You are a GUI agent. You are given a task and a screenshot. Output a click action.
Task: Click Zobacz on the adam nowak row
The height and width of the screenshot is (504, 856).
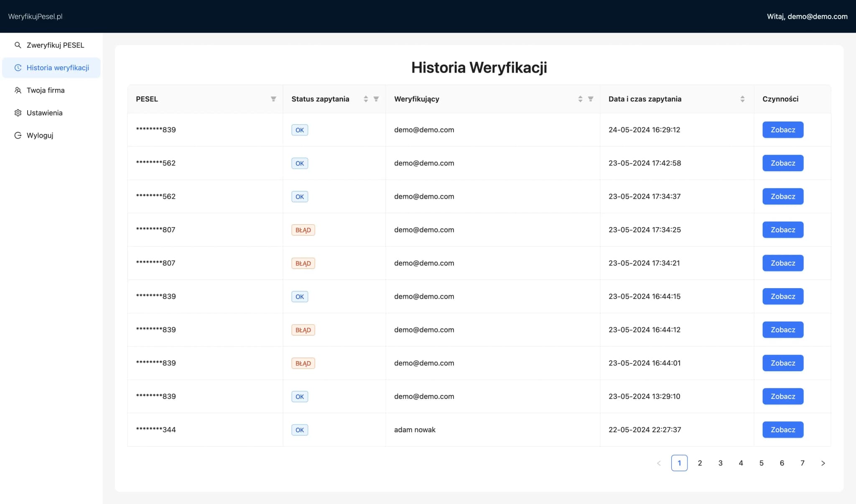782,429
